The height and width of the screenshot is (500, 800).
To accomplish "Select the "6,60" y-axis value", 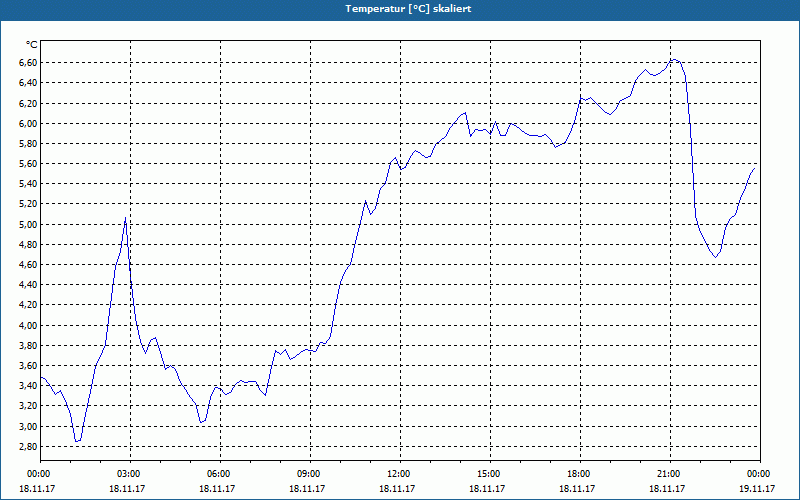I will [x=29, y=63].
